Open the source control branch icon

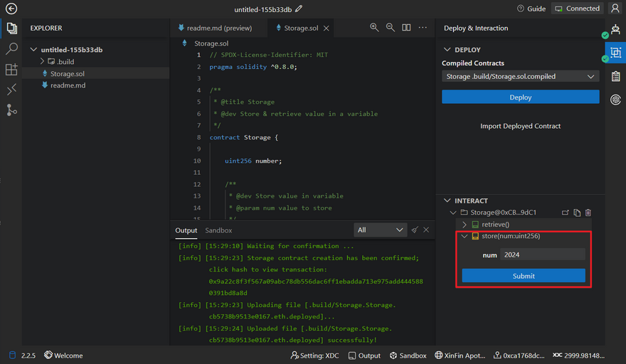11,109
